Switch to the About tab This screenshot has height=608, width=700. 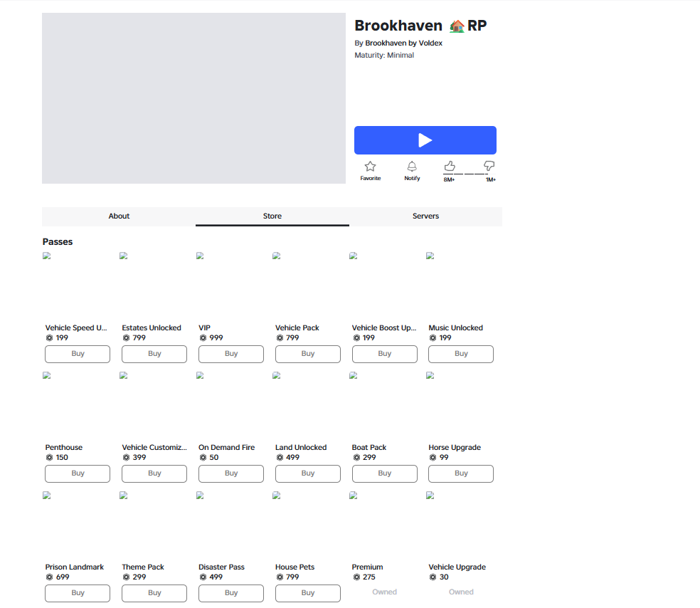pyautogui.click(x=119, y=216)
